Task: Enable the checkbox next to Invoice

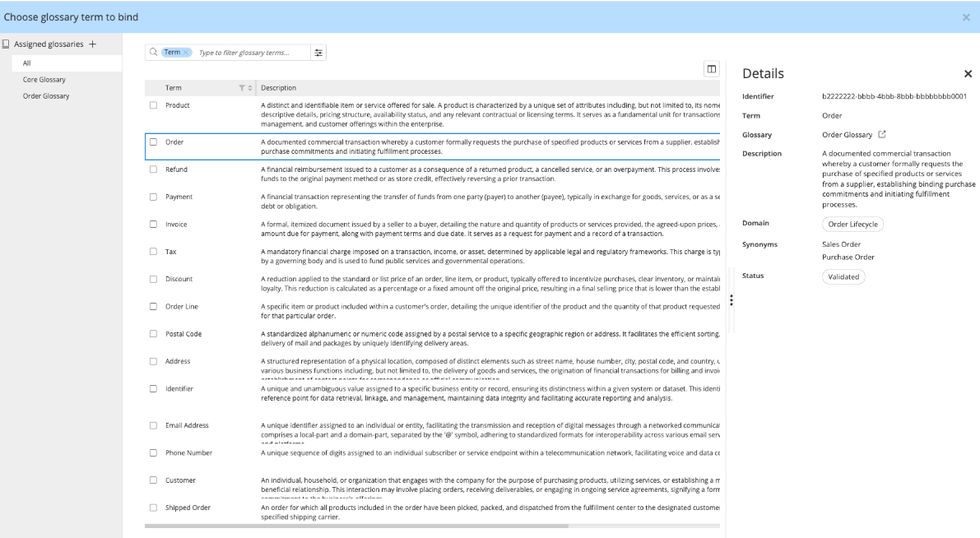Action: (x=152, y=224)
